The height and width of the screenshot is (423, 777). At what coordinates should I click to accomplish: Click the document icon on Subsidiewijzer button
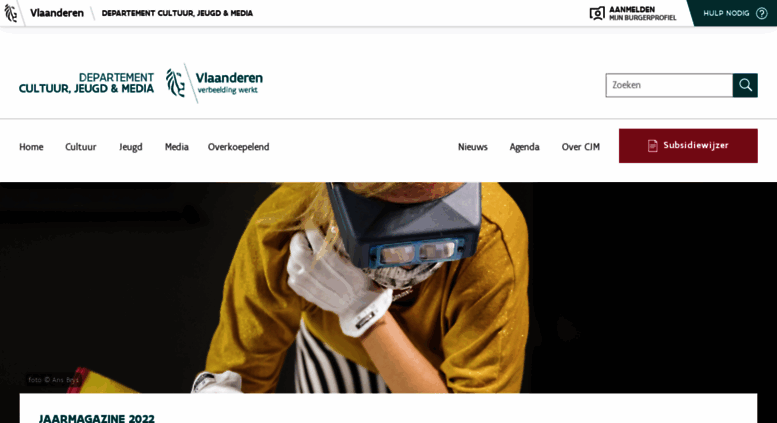(653, 146)
